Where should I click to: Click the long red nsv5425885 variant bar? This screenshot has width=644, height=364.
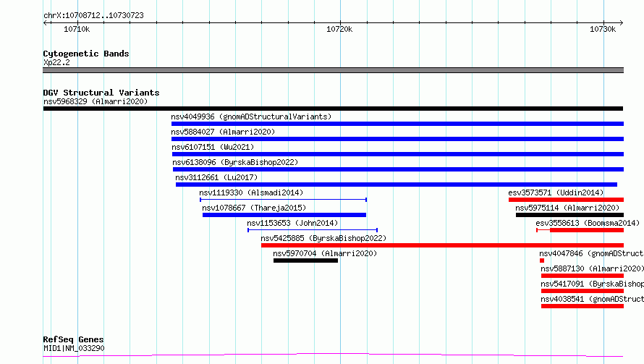click(x=442, y=245)
